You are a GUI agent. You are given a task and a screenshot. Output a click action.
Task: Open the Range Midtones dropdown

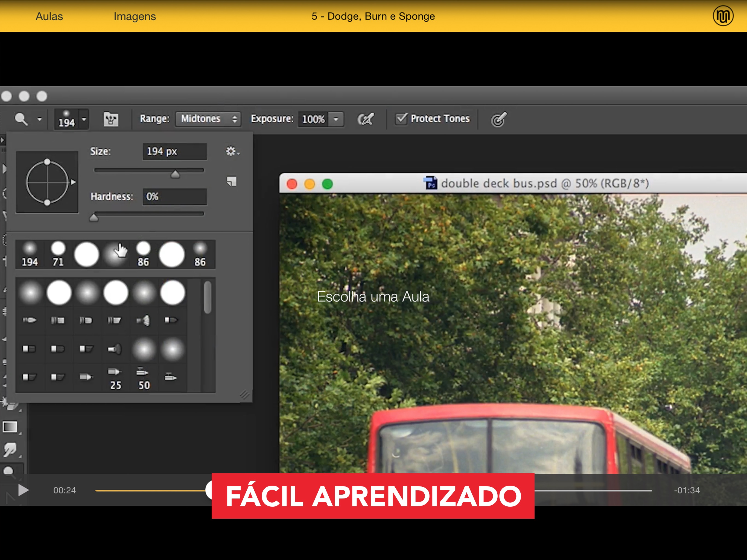coord(208,119)
